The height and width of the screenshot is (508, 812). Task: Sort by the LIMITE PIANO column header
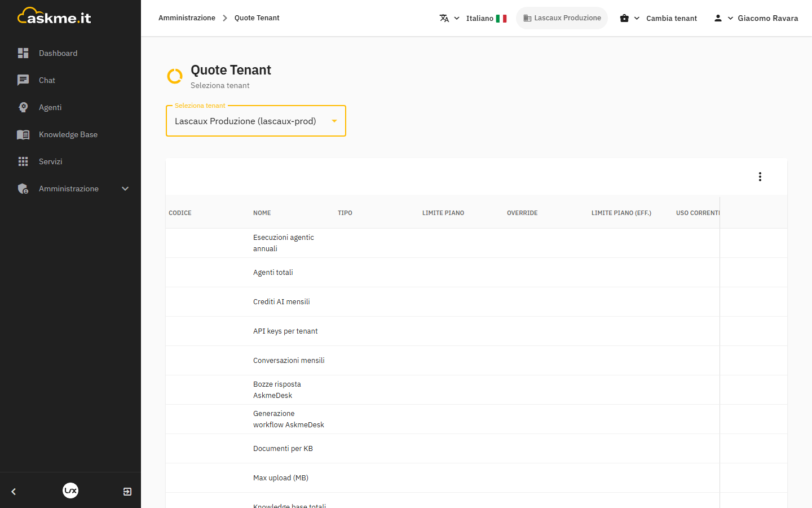point(443,213)
